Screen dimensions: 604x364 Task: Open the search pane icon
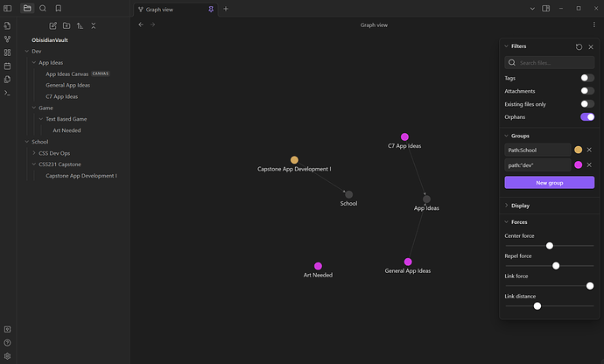(x=43, y=8)
